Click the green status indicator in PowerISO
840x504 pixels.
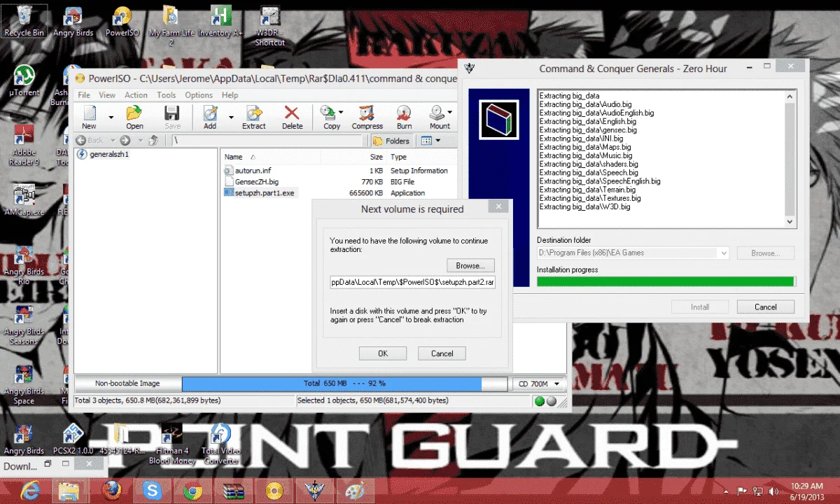(540, 401)
